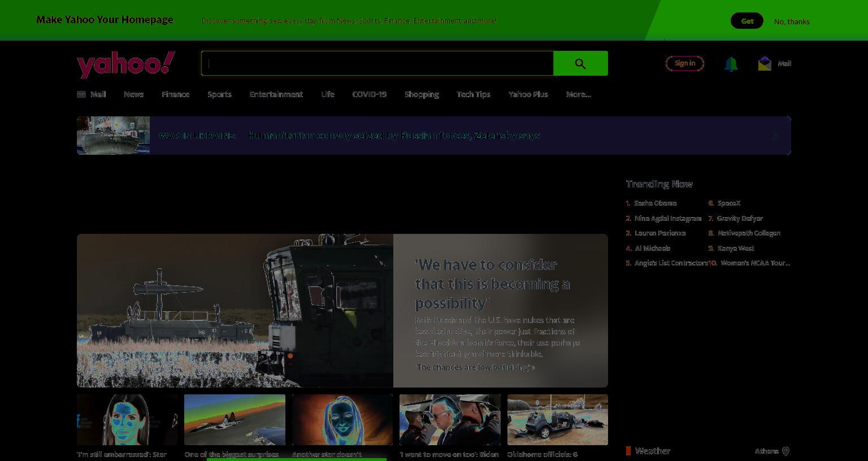Click the Get homepage button
The image size is (868, 461).
(x=747, y=21)
